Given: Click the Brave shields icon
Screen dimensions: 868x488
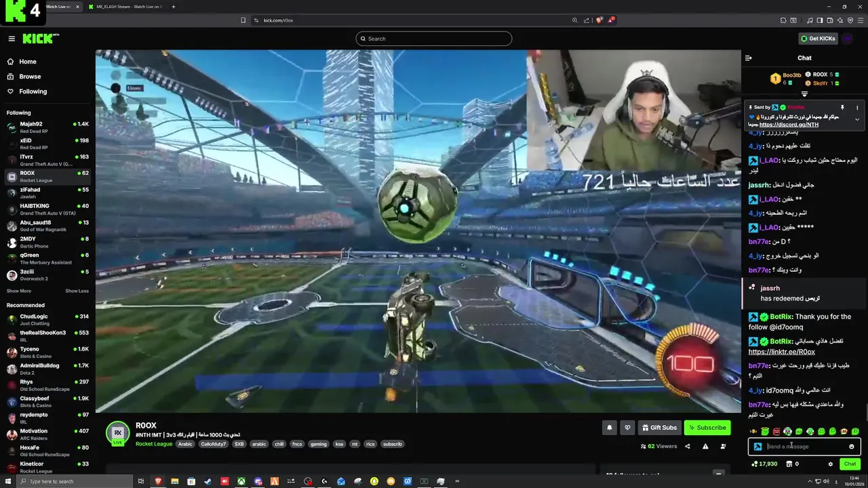Looking at the screenshot, I should pyautogui.click(x=599, y=20).
